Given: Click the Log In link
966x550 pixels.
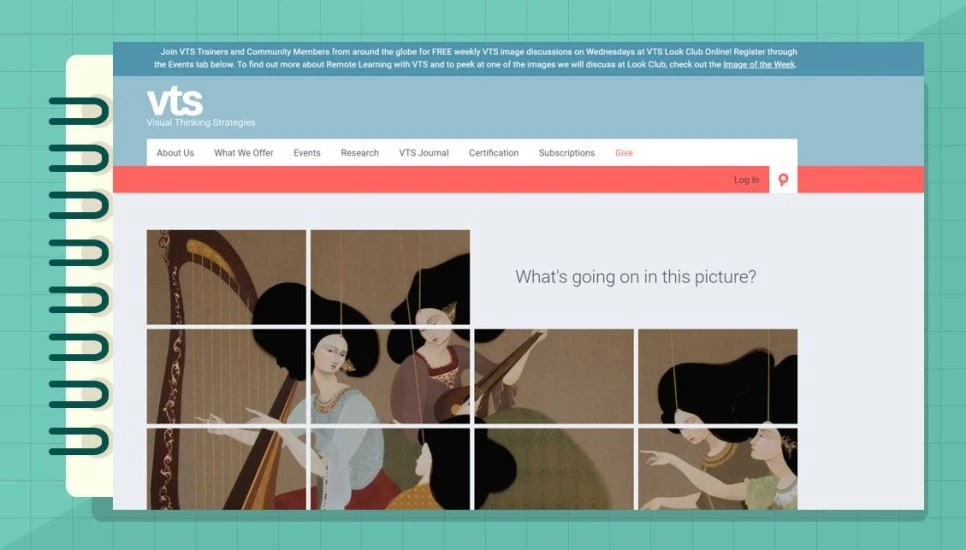Looking at the screenshot, I should point(746,180).
